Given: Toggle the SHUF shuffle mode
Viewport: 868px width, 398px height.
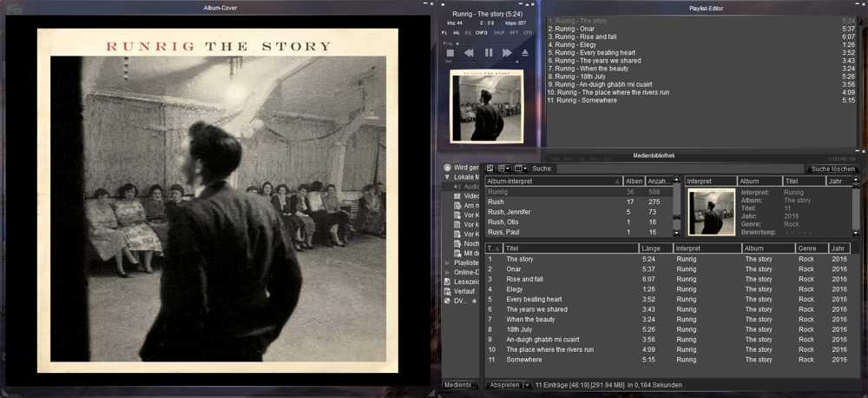Looking at the screenshot, I should [499, 32].
